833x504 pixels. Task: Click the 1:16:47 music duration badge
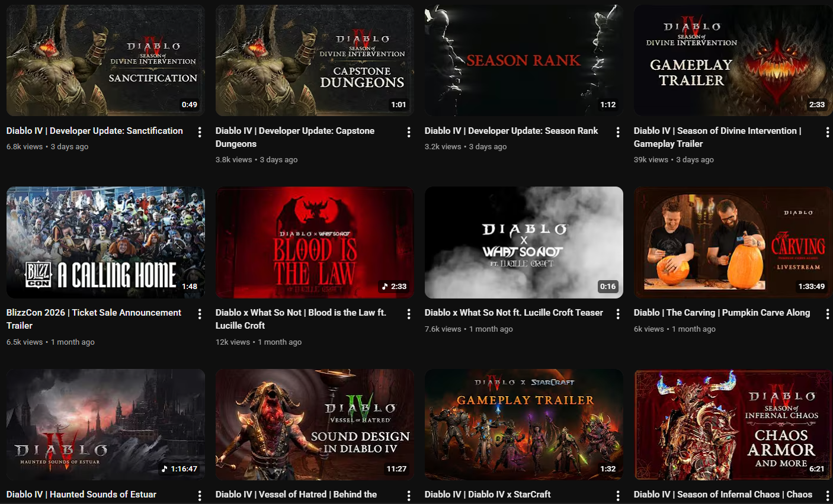180,469
